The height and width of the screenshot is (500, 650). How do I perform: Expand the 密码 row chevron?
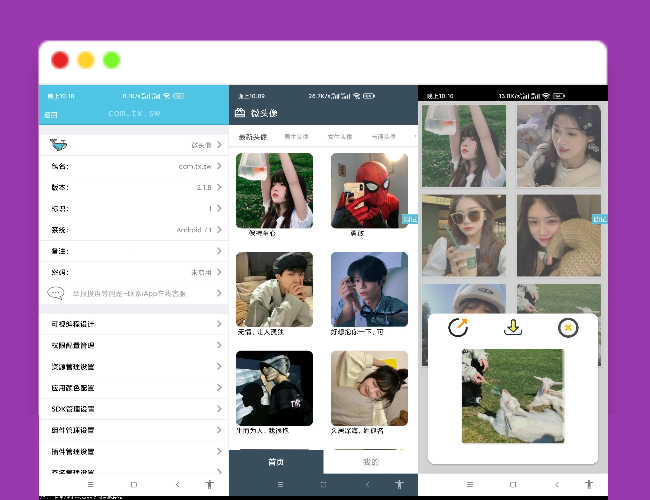[219, 272]
